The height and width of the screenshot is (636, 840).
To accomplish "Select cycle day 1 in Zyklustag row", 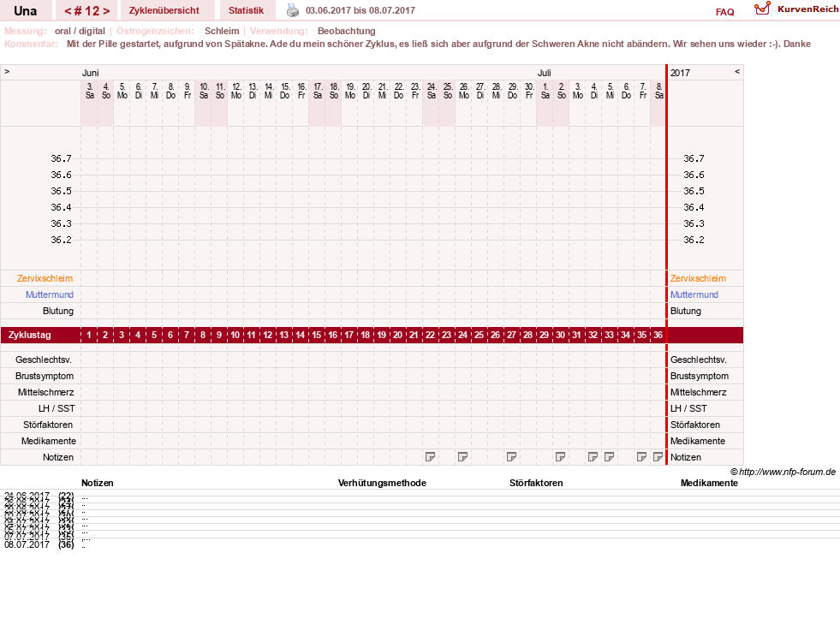I will point(89,336).
